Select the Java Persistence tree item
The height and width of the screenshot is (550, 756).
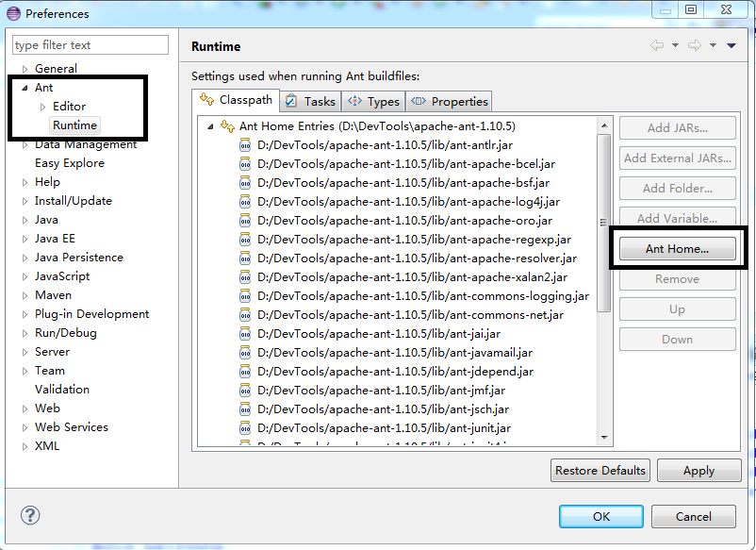(x=79, y=258)
